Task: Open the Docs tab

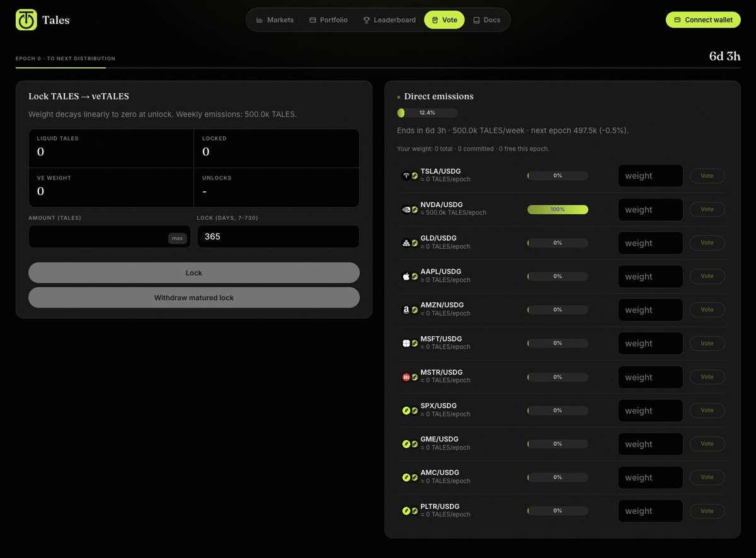Action: (x=486, y=20)
